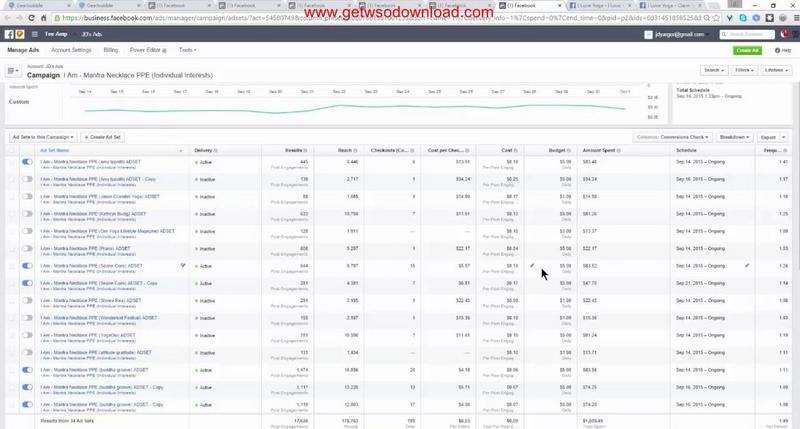Image resolution: width=800 pixels, height=429 pixels.
Task: Tick the select-all checkbox in table header
Action: pyautogui.click(x=12, y=150)
